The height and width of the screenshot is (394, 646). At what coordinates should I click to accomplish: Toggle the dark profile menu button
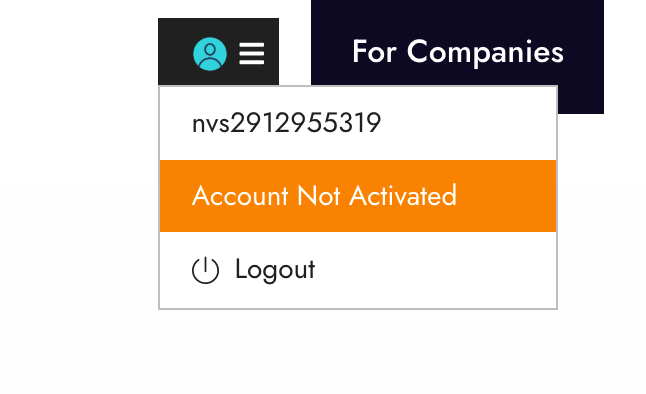click(218, 52)
